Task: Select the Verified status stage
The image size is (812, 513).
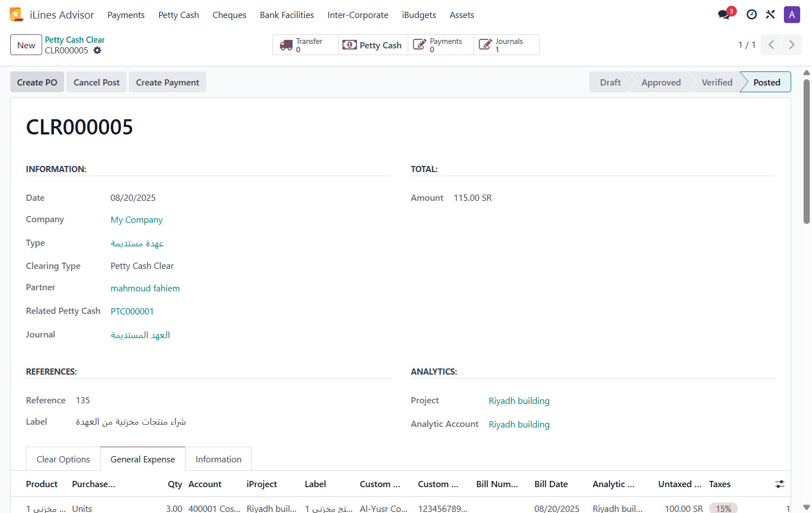Action: [x=717, y=82]
